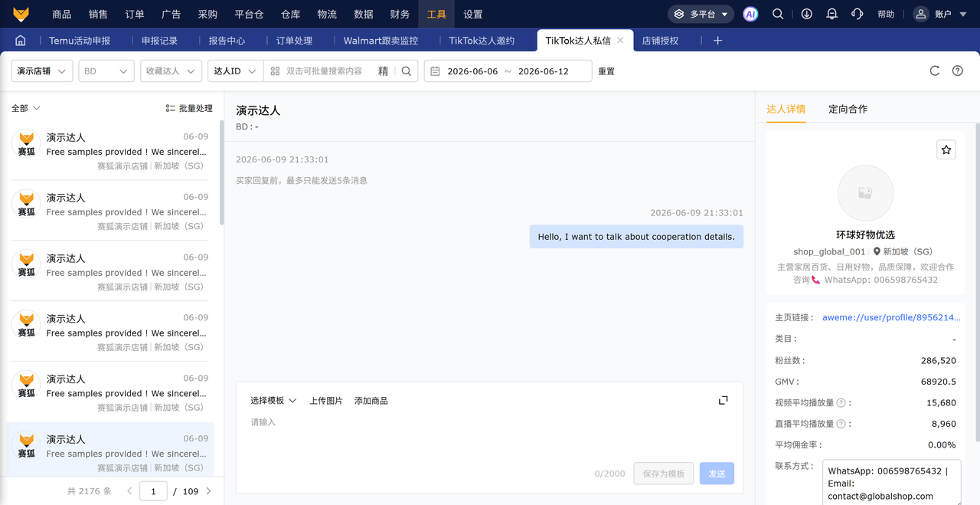Click the batch search grid icon
The image size is (980, 505).
(276, 71)
